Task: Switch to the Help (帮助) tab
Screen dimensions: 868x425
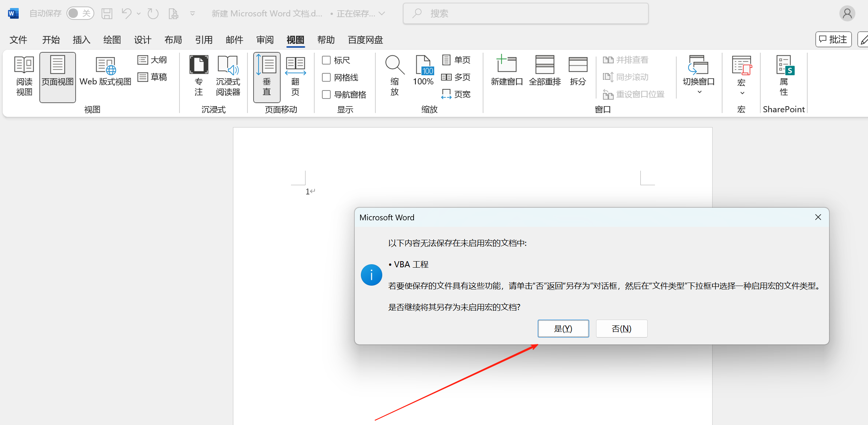Action: [x=326, y=40]
